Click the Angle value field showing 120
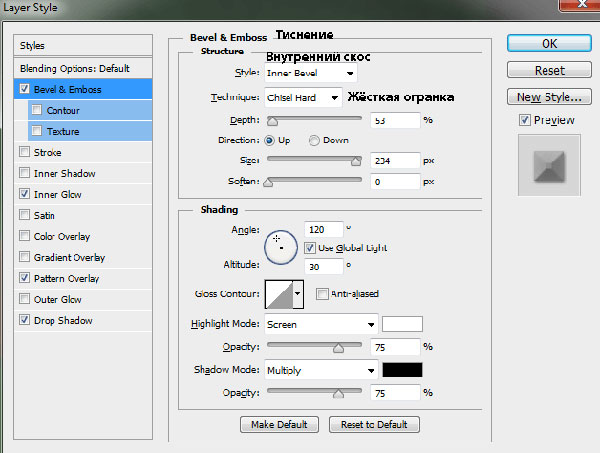The image size is (600, 453). pyautogui.click(x=324, y=230)
